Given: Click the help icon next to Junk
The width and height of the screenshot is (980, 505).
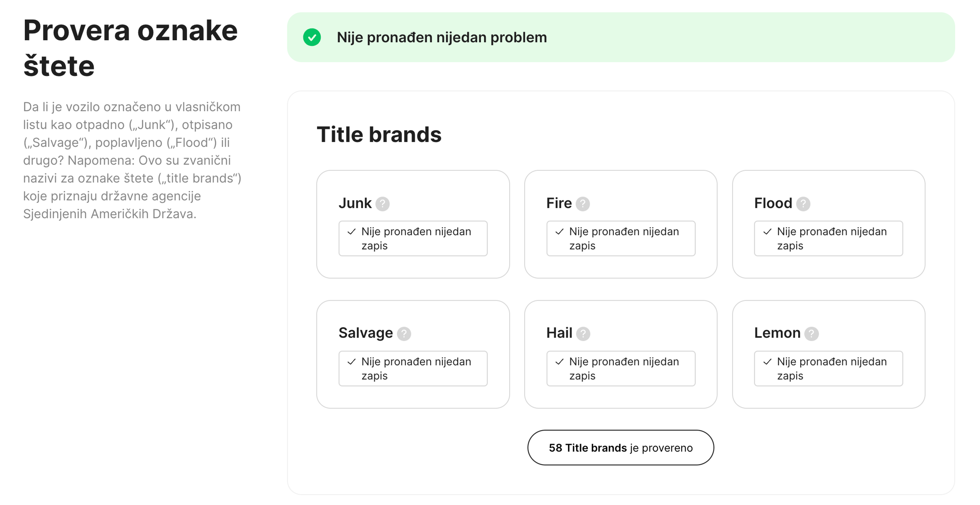Looking at the screenshot, I should 382,204.
